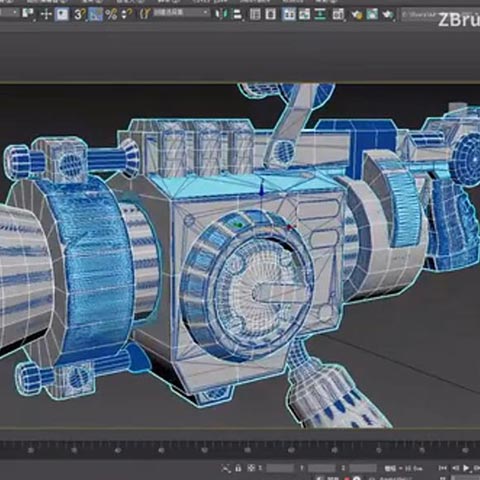This screenshot has width=480, height=480.
Task: Toggle the 3D Snaps button
Action: click(x=80, y=14)
